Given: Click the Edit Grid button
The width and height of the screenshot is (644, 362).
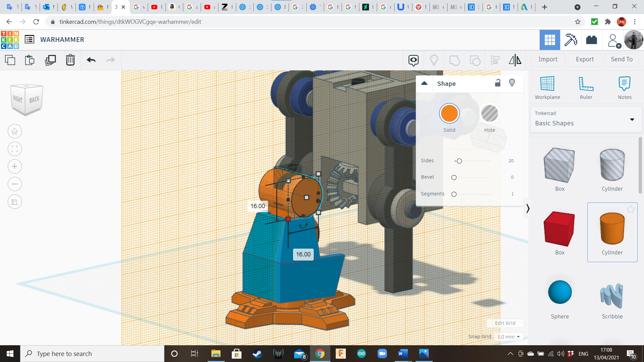Looking at the screenshot, I should click(505, 323).
